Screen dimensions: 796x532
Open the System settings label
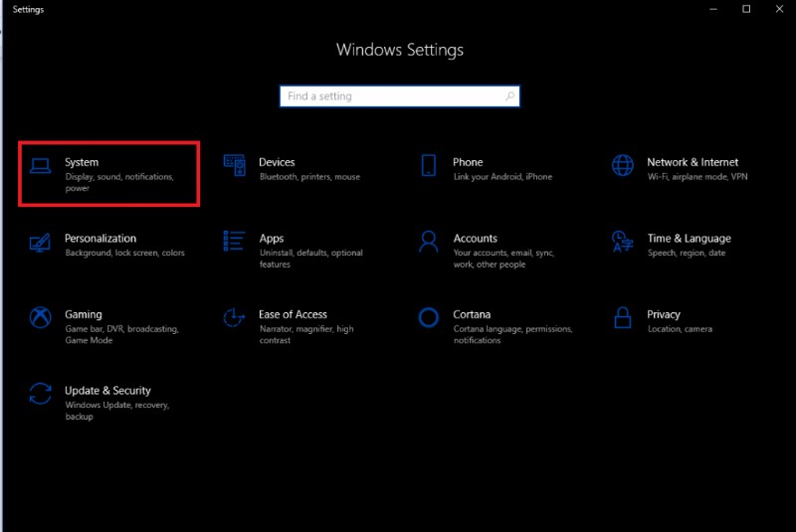click(82, 162)
